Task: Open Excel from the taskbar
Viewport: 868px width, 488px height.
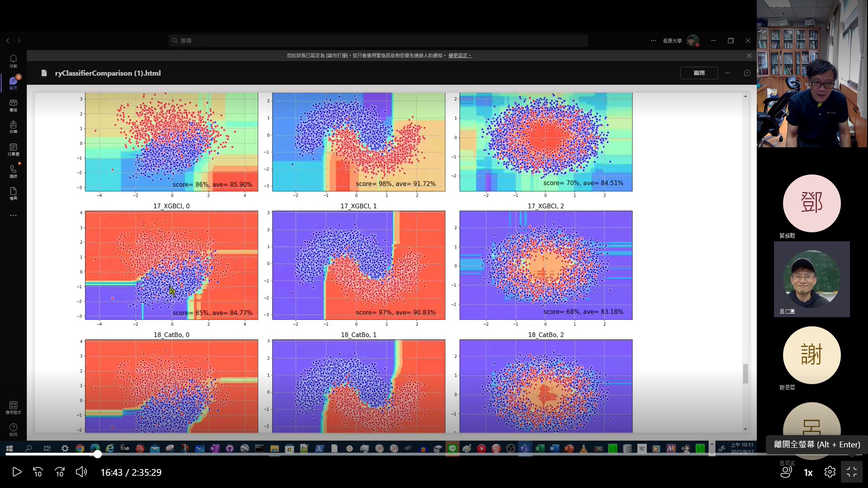Action: [x=539, y=448]
